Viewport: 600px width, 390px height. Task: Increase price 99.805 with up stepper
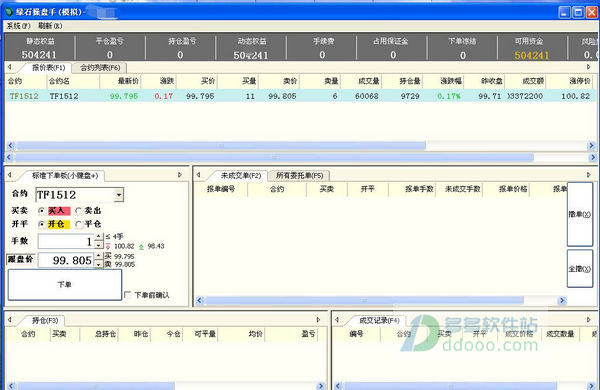(98, 256)
